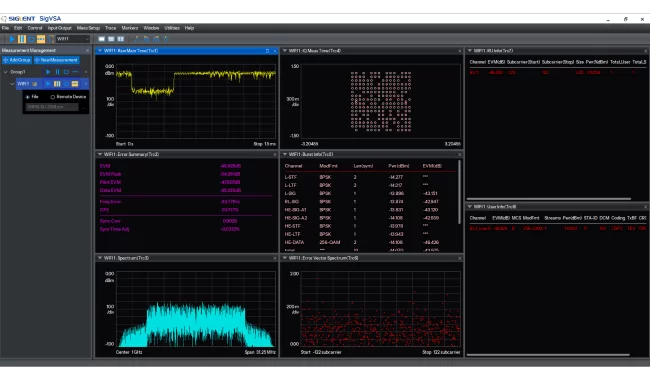Image resolution: width=650 pixels, height=380 pixels.
Task: Open the MeasSetup menu
Action: click(x=88, y=28)
